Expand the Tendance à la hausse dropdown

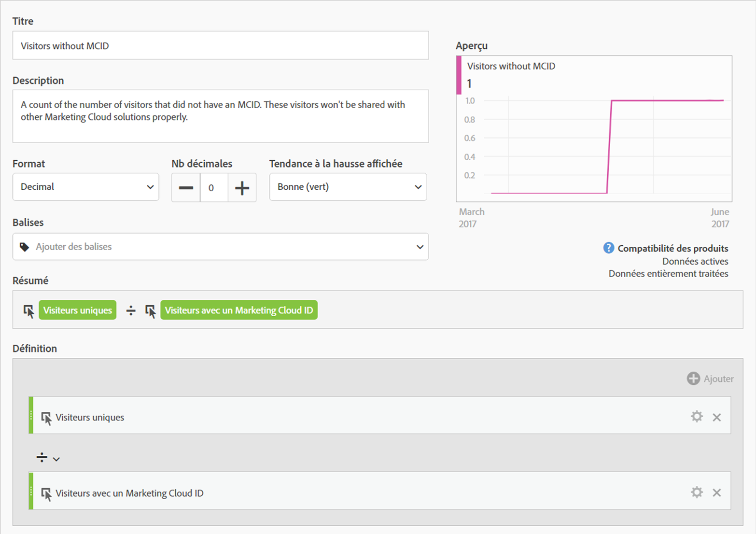tap(348, 187)
